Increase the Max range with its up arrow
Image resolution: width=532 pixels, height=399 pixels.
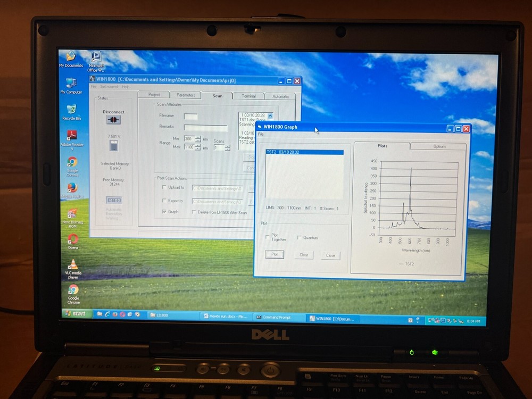tap(198, 144)
